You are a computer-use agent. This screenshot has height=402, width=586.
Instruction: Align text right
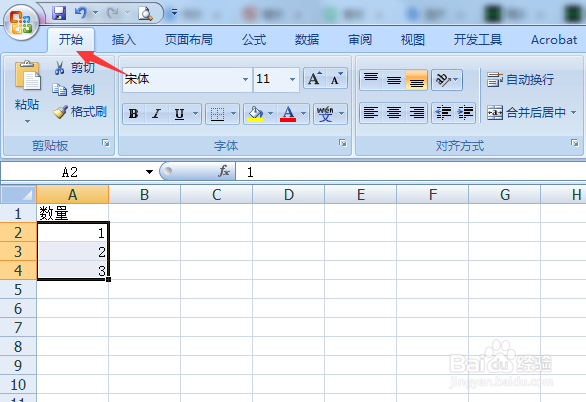click(416, 112)
